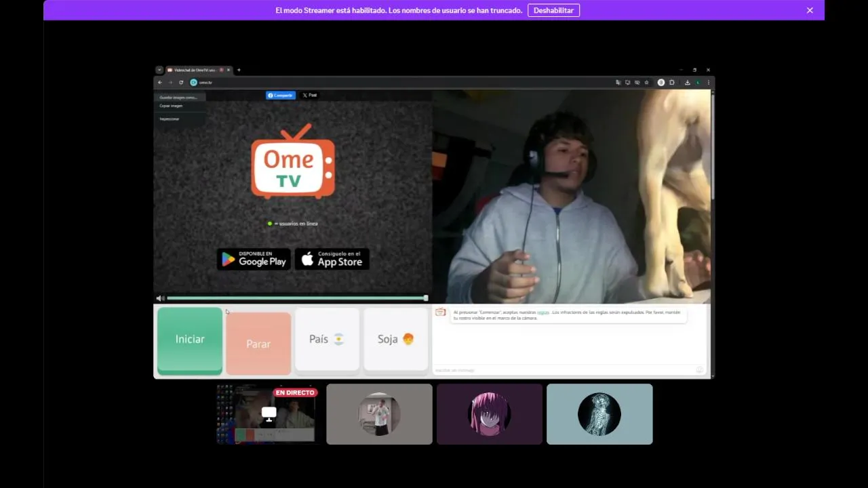868x488 pixels.
Task: Open the browser downloads icon
Action: point(687,83)
